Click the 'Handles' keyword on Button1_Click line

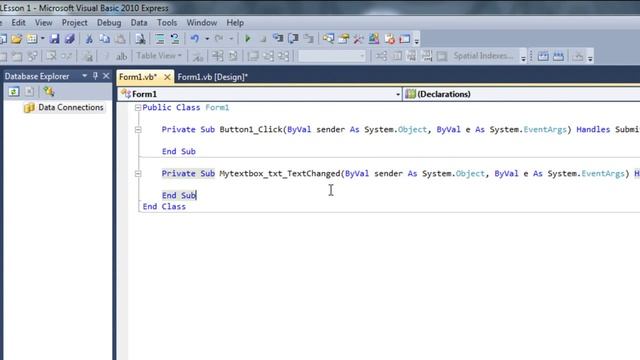click(x=593, y=130)
